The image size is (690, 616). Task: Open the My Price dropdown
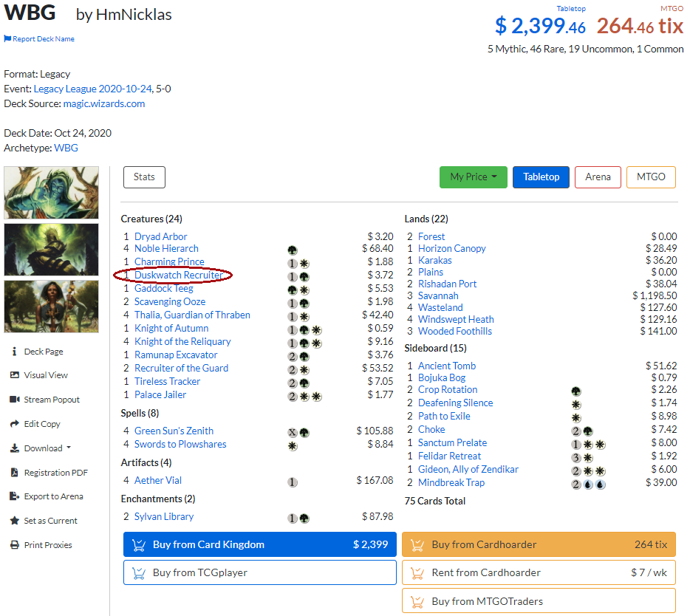point(473,177)
